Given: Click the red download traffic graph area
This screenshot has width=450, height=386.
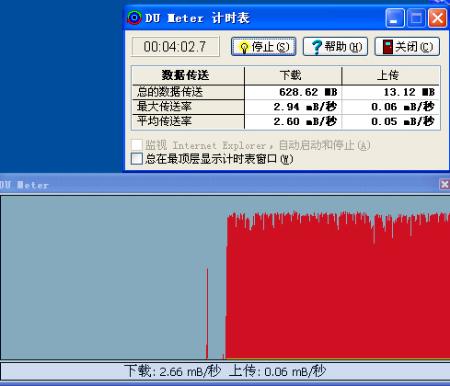Looking at the screenshot, I should [x=338, y=287].
